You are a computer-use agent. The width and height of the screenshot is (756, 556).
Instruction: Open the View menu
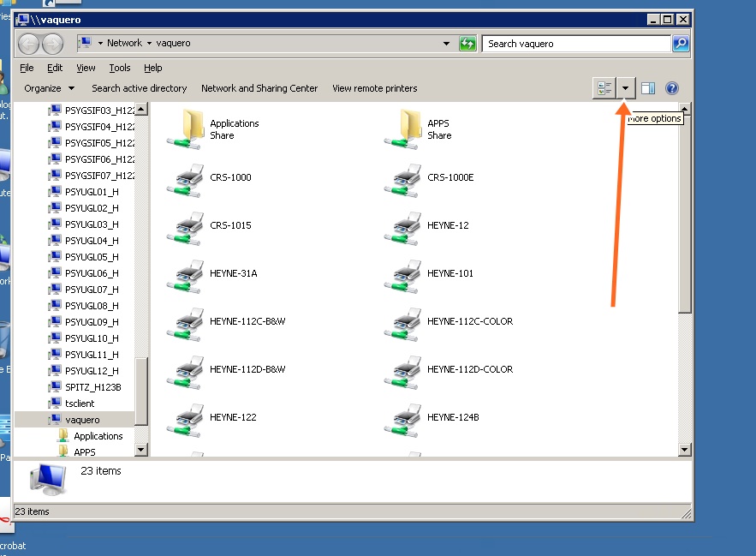[86, 68]
